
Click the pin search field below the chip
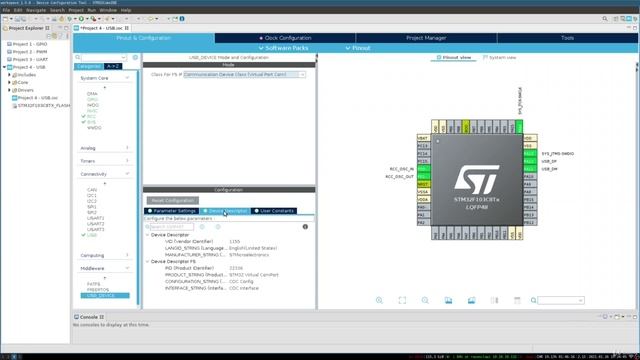[561, 300]
